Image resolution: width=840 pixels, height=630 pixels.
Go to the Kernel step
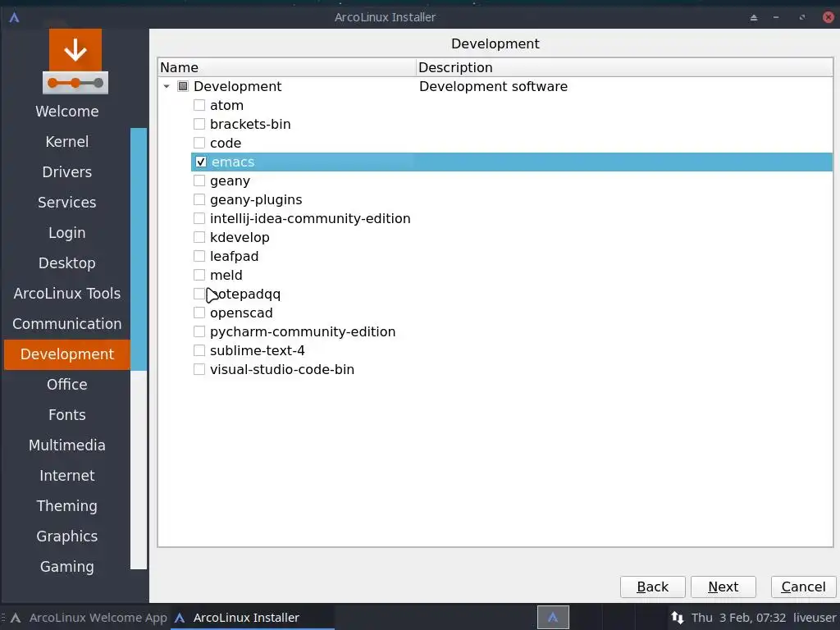point(67,141)
